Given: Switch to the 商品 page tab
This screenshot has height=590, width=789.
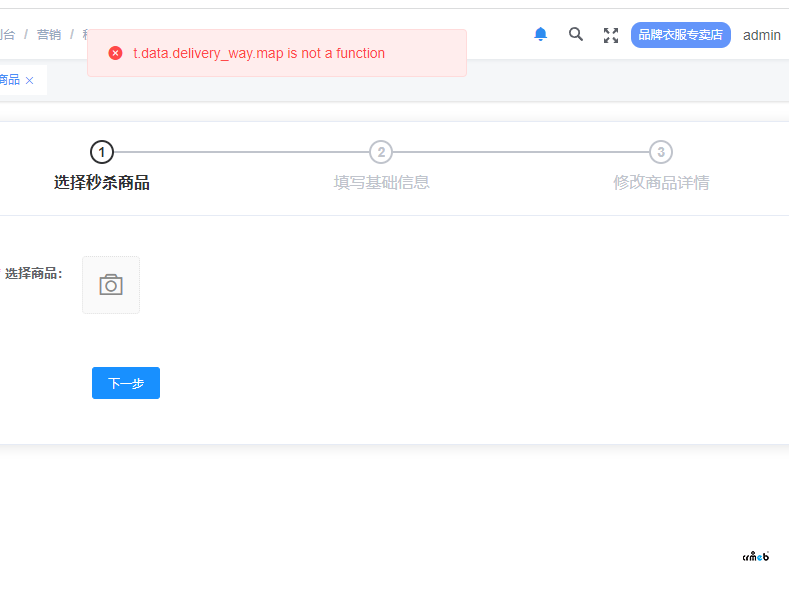Looking at the screenshot, I should pos(9,80).
